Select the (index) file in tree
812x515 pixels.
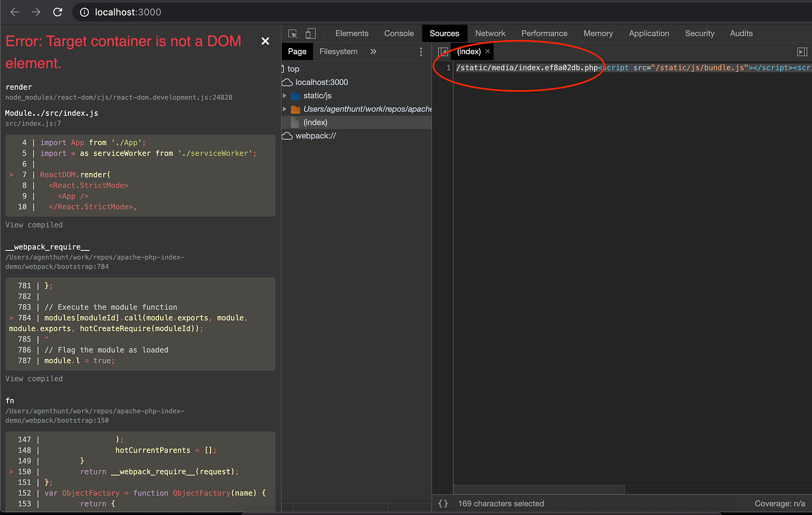pyautogui.click(x=315, y=122)
